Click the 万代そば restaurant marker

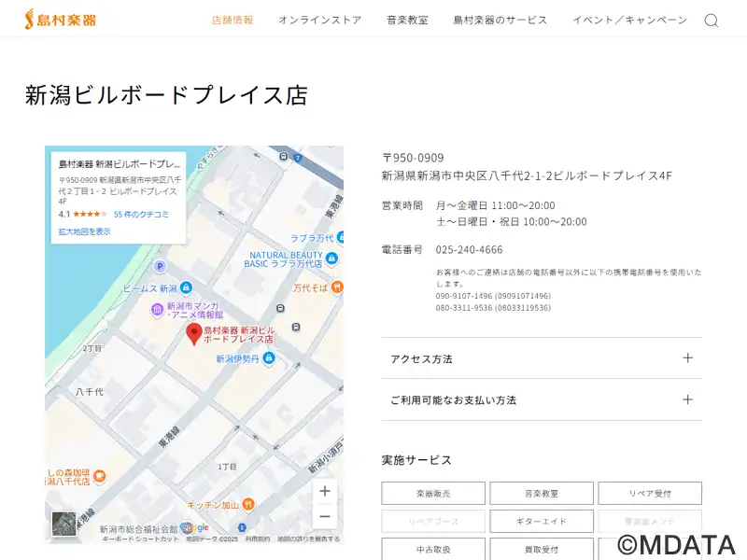[337, 287]
